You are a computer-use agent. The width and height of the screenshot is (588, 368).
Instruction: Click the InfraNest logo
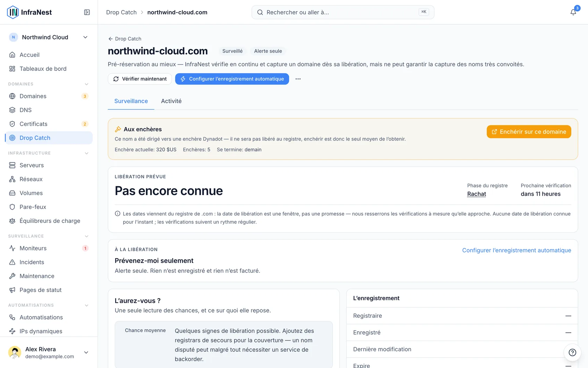(29, 12)
